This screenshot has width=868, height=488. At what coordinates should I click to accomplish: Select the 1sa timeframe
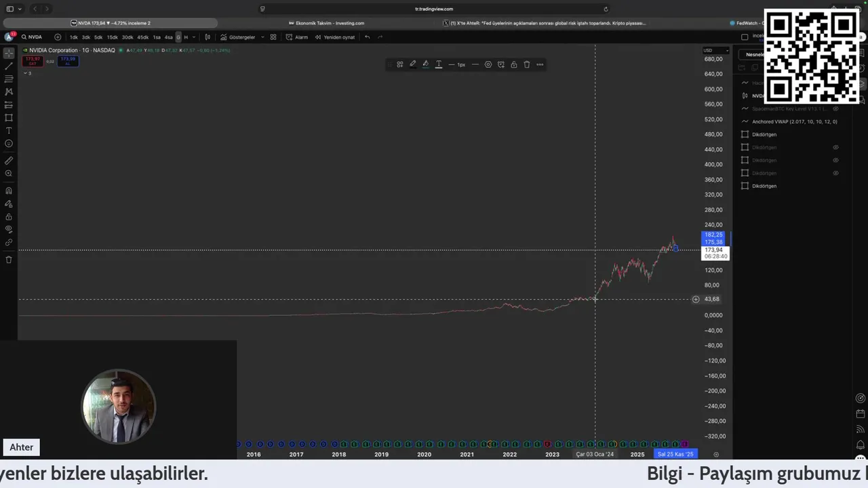click(157, 37)
